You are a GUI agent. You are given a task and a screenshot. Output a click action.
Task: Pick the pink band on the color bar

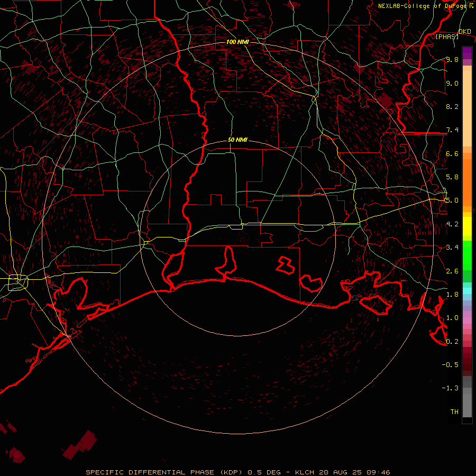point(467,321)
